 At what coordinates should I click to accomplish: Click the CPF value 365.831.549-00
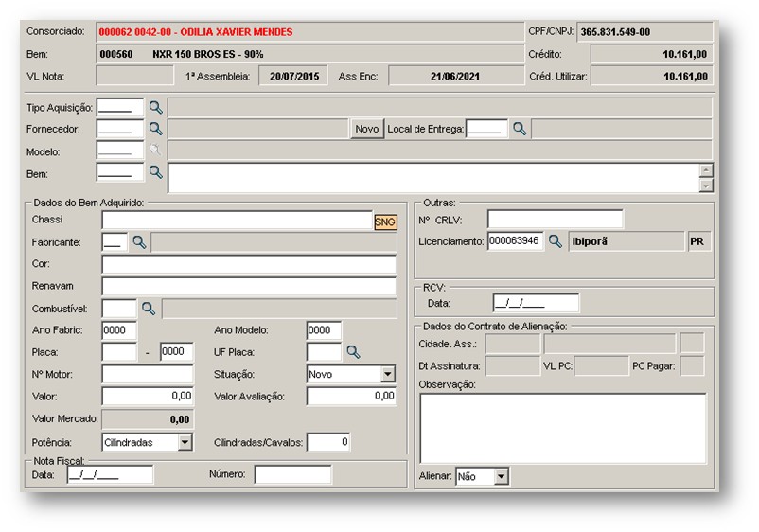click(x=615, y=32)
